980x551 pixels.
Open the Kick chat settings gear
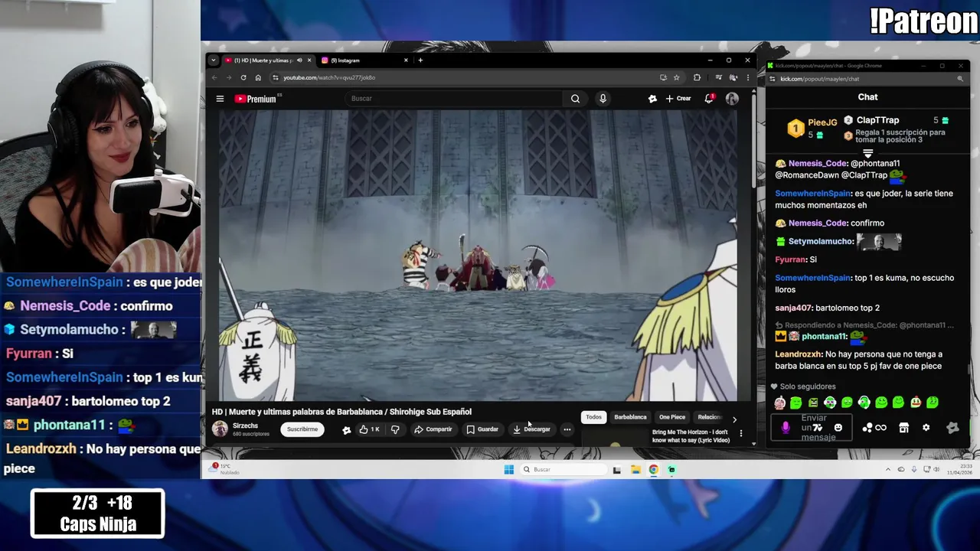click(x=926, y=428)
